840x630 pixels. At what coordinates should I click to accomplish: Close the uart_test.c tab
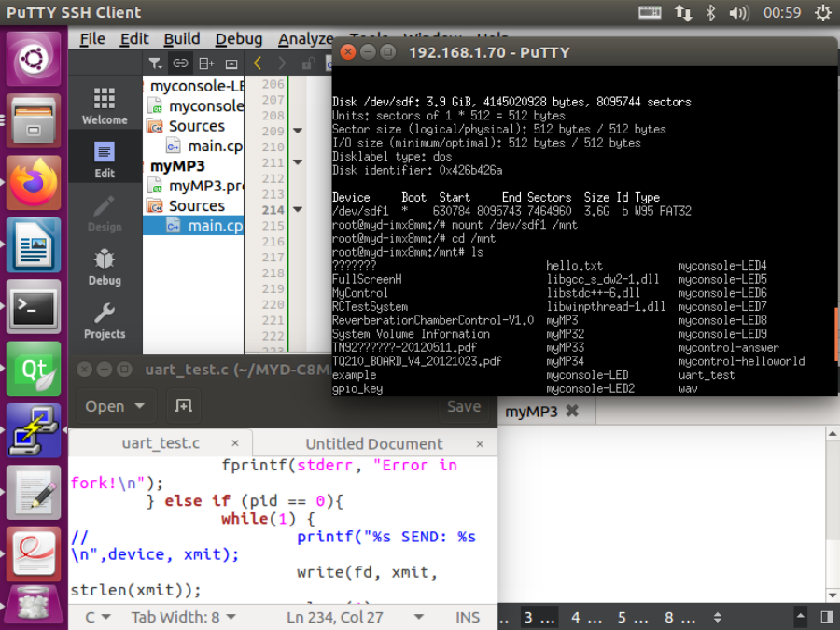[x=234, y=443]
